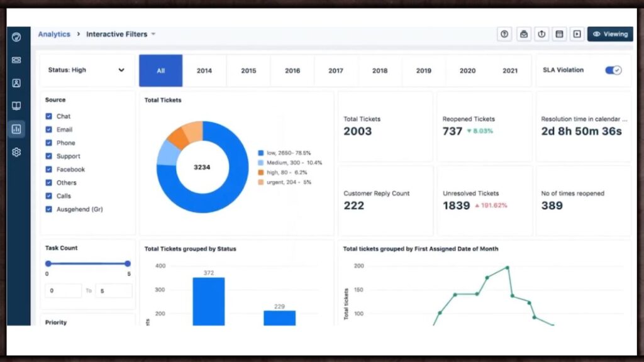This screenshot has width=644, height=362.
Task: Click the bar labeled 229
Action: pyautogui.click(x=279, y=318)
